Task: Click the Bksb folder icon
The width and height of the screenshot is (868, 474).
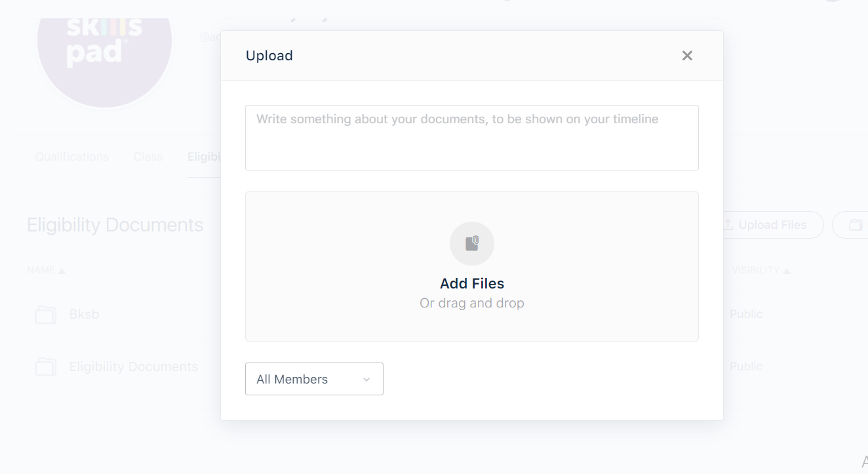Action: [45, 315]
